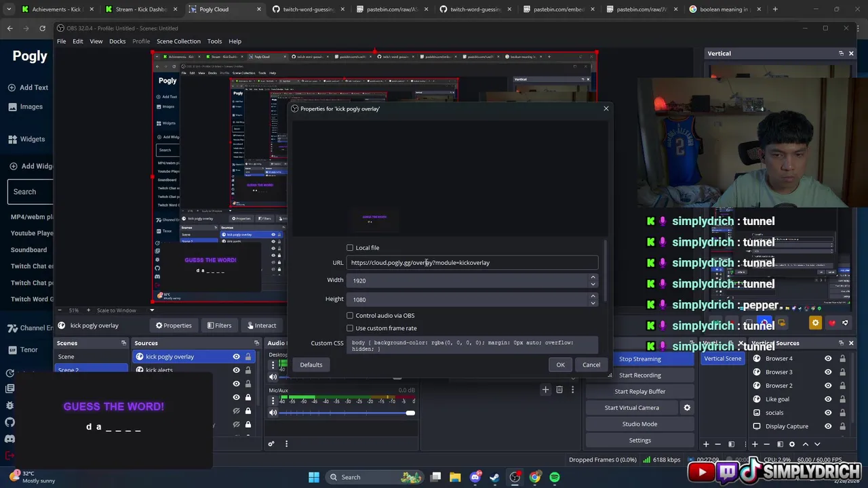Mute the Mic/Aux audio channel
The image size is (868, 488).
click(273, 413)
